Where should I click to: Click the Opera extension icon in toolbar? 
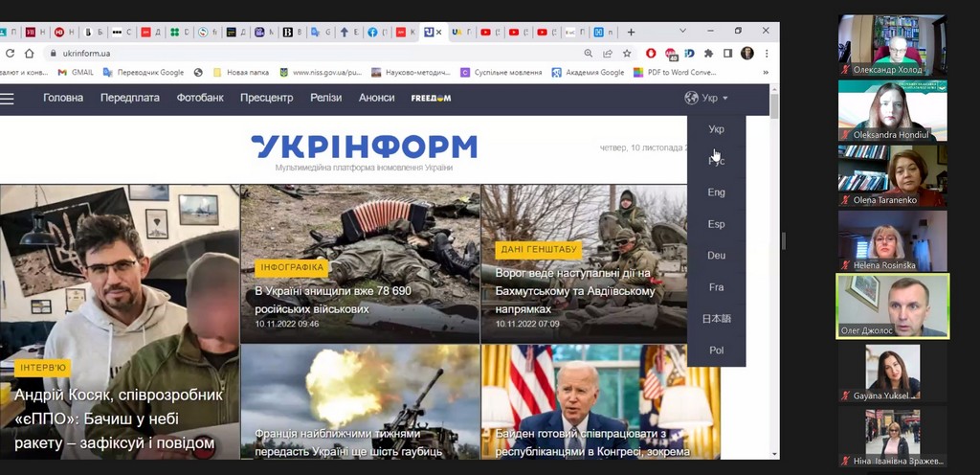click(x=652, y=54)
